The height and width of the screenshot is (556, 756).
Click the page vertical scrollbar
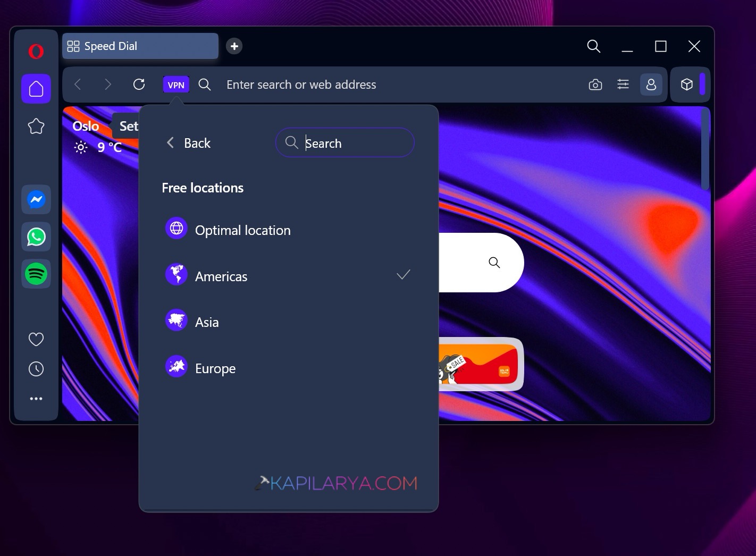point(705,149)
